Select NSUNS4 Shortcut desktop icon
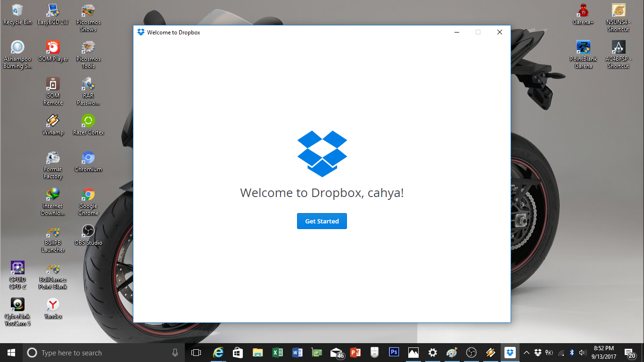The image size is (644, 362). (619, 18)
